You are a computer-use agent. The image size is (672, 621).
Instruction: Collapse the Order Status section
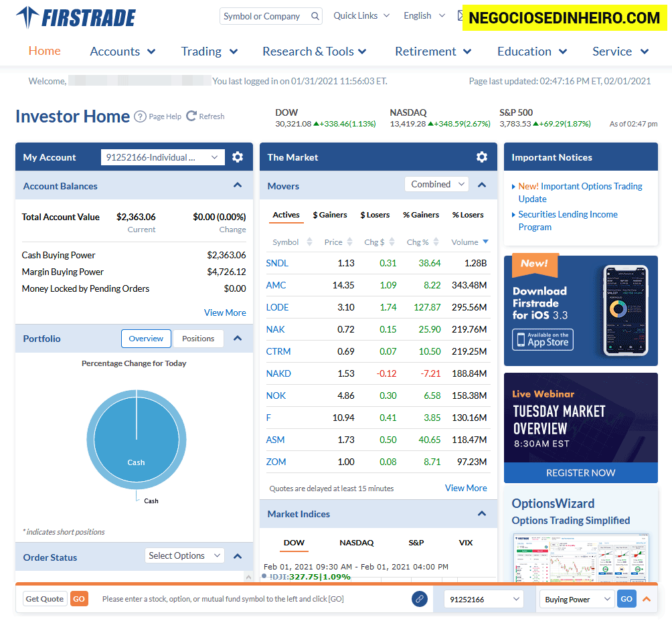(x=238, y=556)
